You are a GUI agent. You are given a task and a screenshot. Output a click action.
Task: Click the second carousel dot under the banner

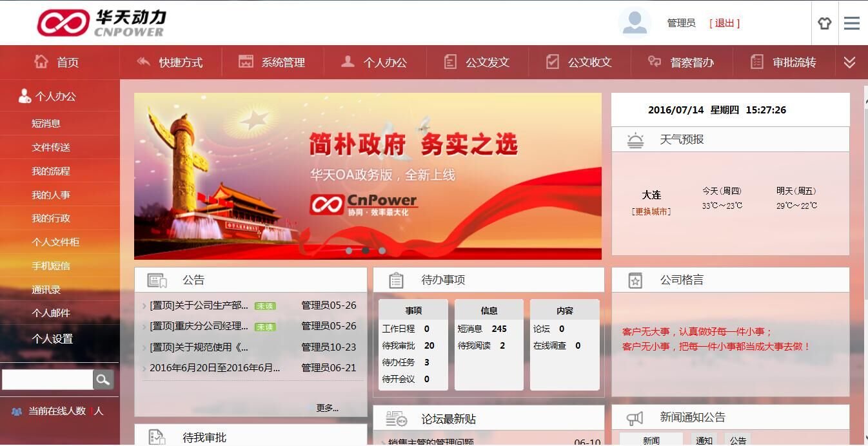click(366, 251)
